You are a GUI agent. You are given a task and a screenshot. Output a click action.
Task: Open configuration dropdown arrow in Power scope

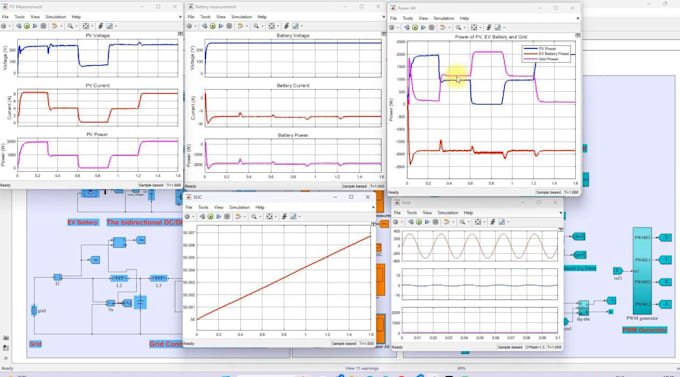(x=397, y=28)
